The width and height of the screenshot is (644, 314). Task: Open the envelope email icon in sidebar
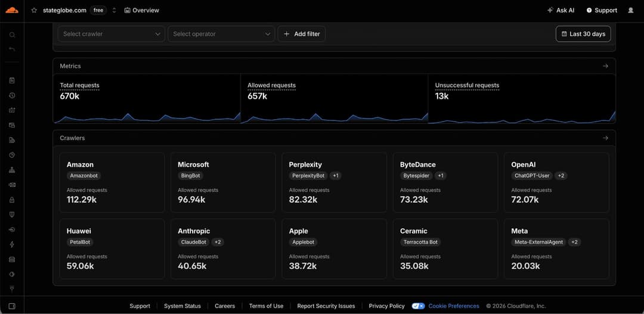[x=12, y=185]
